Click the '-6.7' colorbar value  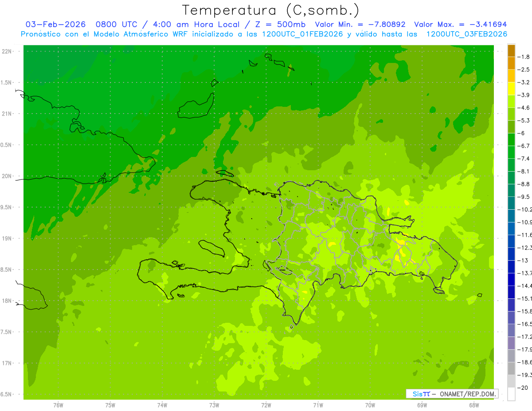point(524,146)
